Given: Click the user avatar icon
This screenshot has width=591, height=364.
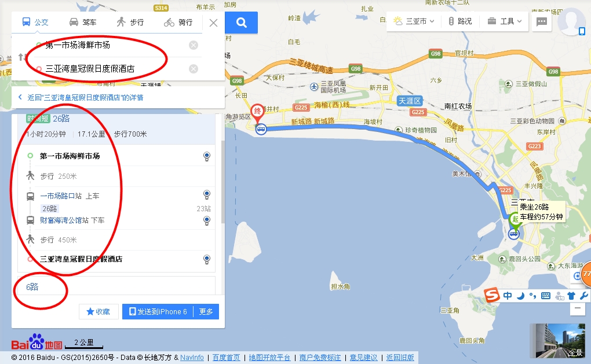Looking at the screenshot, I should [x=572, y=23].
